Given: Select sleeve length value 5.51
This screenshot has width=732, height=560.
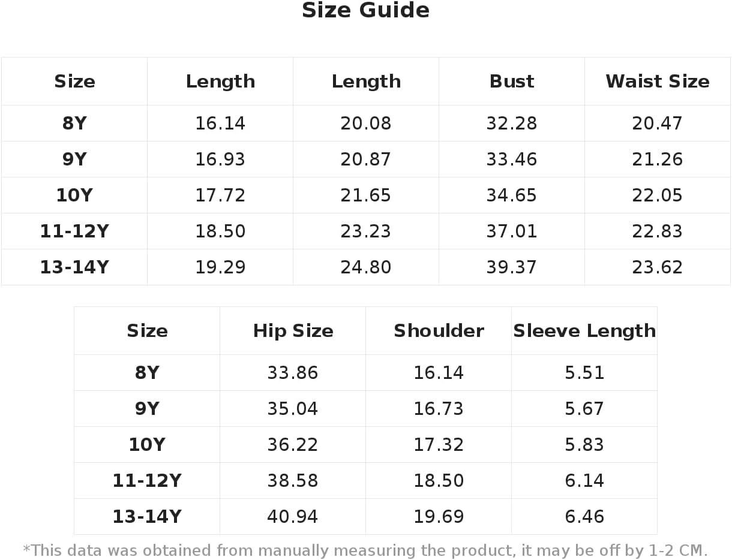Looking at the screenshot, I should 584,373.
